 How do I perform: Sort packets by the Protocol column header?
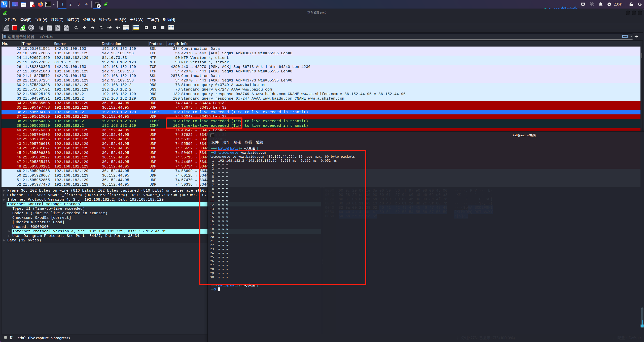coord(157,44)
